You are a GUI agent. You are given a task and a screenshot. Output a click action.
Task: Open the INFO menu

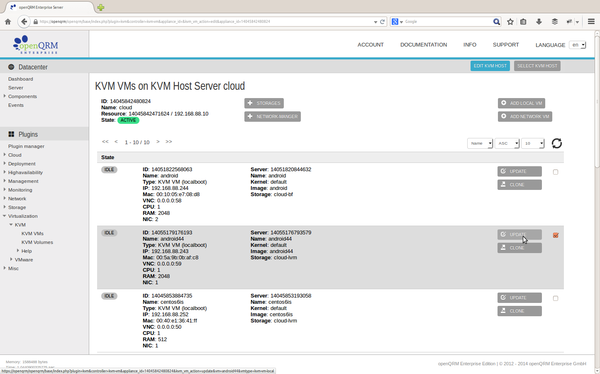[470, 45]
